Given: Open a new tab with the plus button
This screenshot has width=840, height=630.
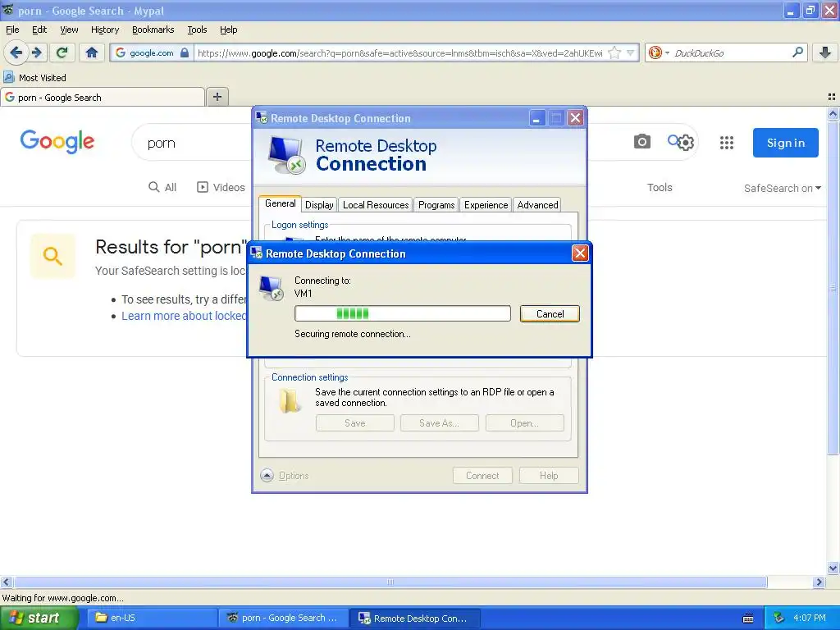Looking at the screenshot, I should 217,97.
